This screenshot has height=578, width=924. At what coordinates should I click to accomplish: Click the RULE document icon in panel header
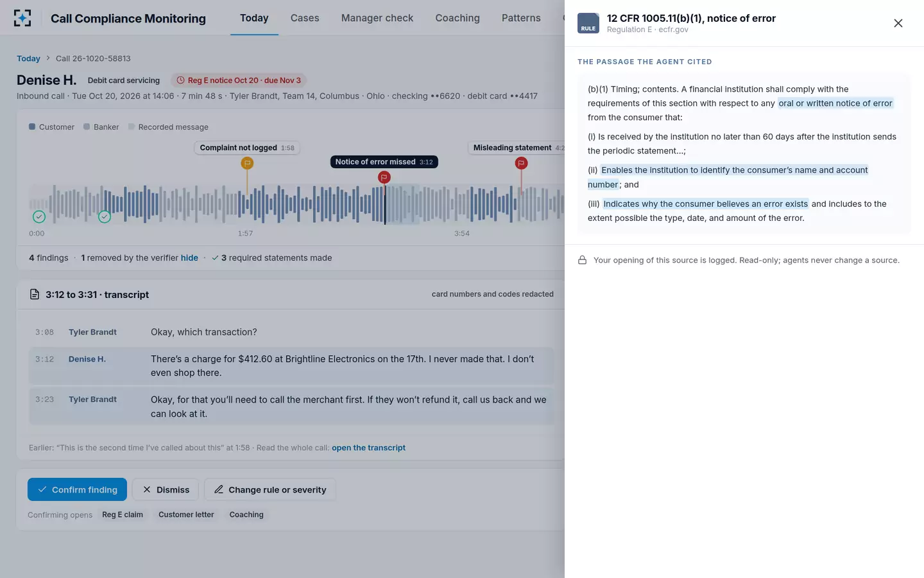[588, 23]
